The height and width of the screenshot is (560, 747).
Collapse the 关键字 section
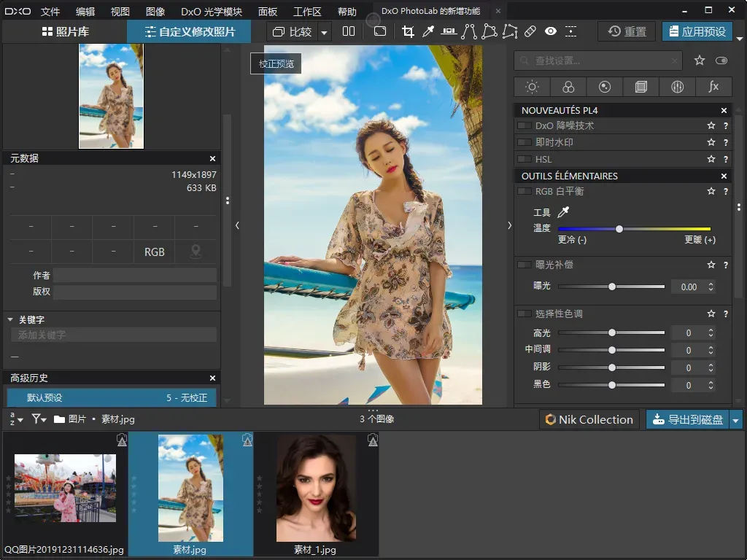coord(11,319)
